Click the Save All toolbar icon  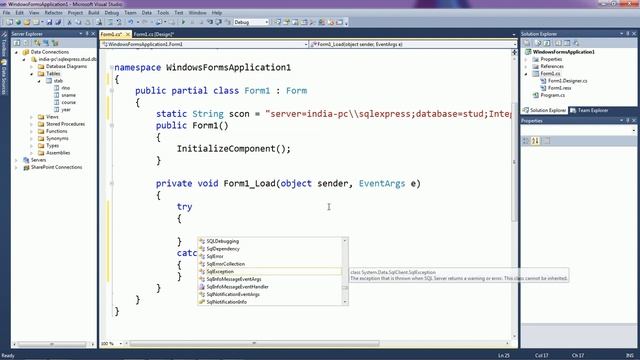58,22
